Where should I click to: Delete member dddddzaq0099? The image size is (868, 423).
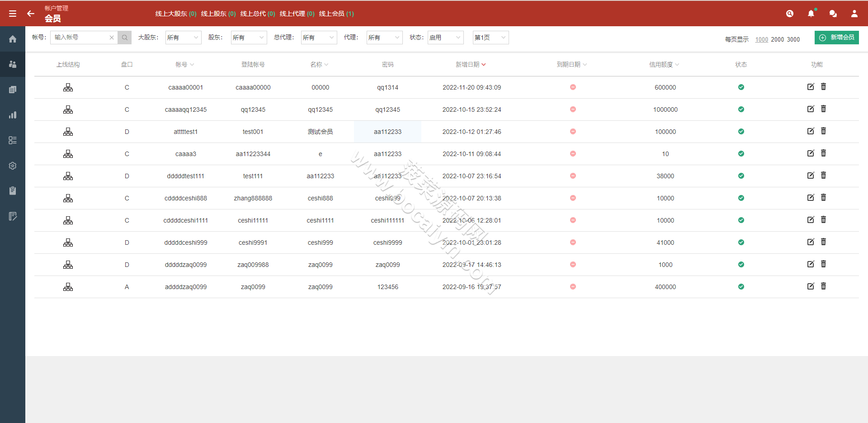[823, 264]
